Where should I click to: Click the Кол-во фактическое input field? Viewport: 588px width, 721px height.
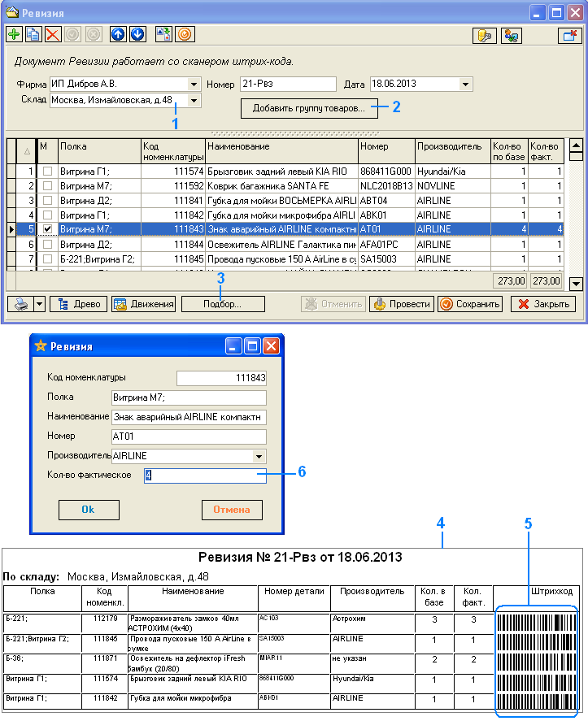tap(205, 476)
